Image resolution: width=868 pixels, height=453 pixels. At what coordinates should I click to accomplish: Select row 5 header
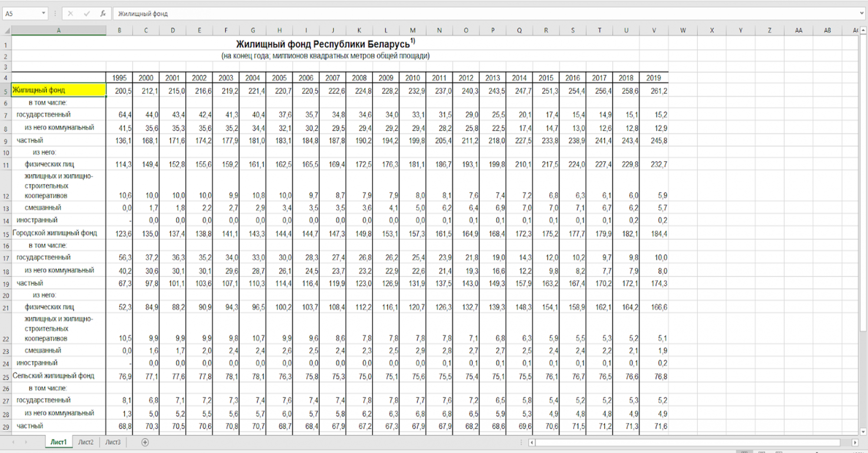tap(6, 91)
